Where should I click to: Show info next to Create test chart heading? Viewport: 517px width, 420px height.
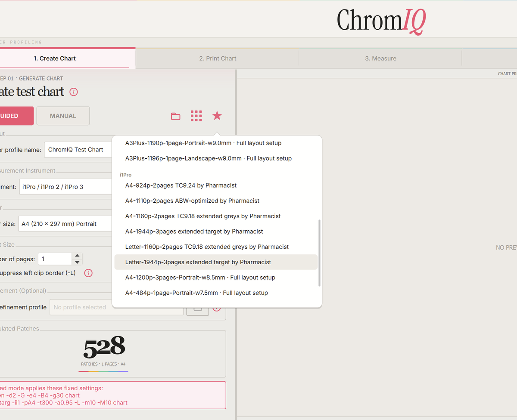[x=74, y=92]
